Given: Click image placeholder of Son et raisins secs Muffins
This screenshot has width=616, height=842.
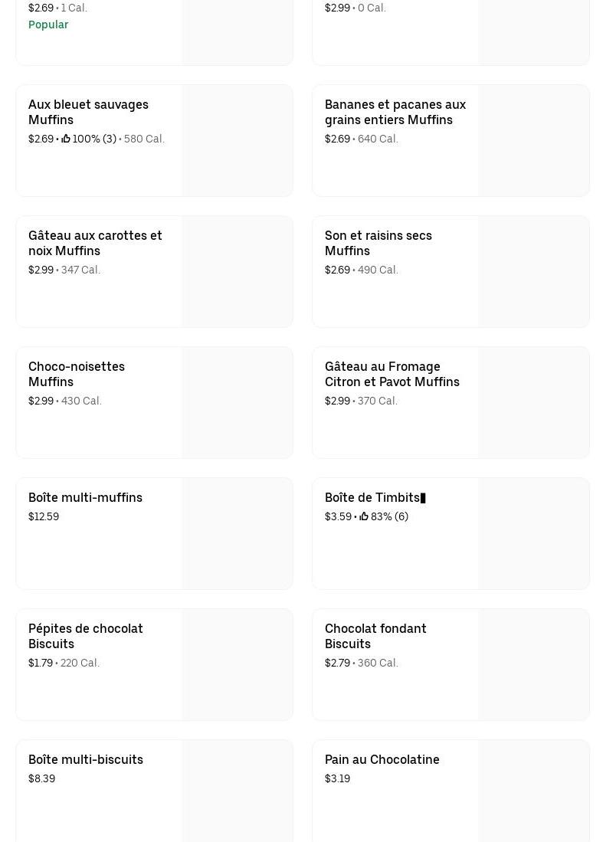Looking at the screenshot, I should (x=533, y=272).
